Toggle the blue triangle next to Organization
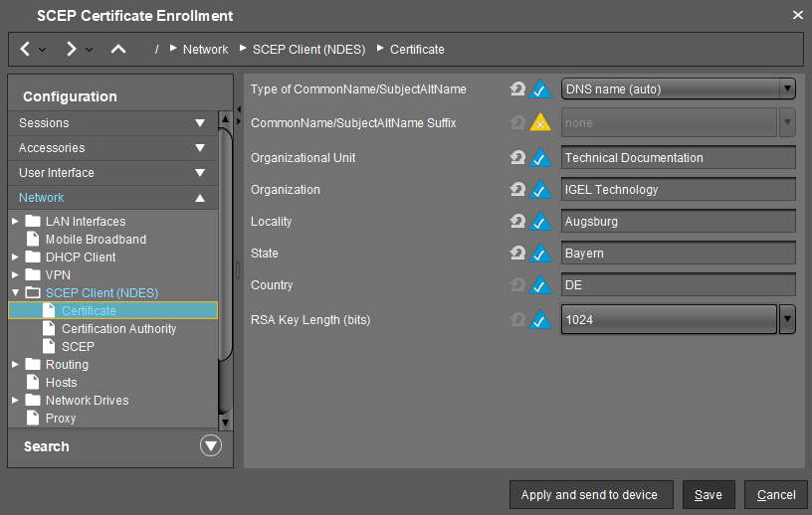This screenshot has height=515, width=812. click(x=539, y=190)
